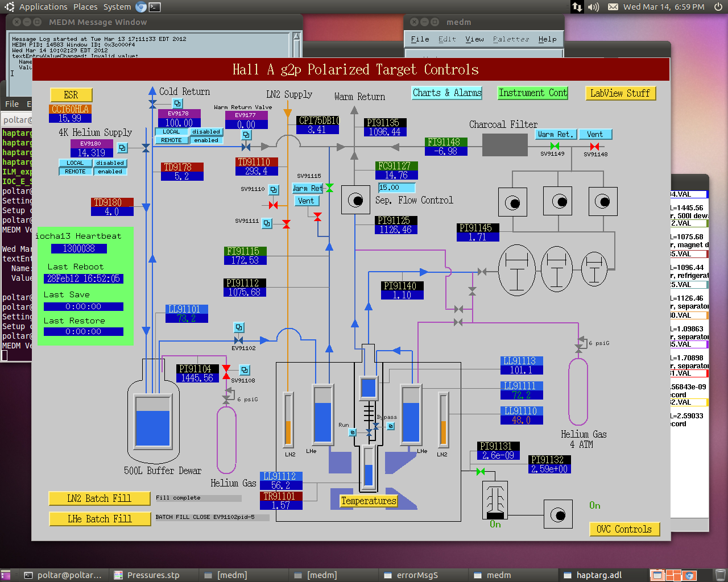Click red SV91108 valve symbol
The width and height of the screenshot is (728, 582).
pos(226,372)
